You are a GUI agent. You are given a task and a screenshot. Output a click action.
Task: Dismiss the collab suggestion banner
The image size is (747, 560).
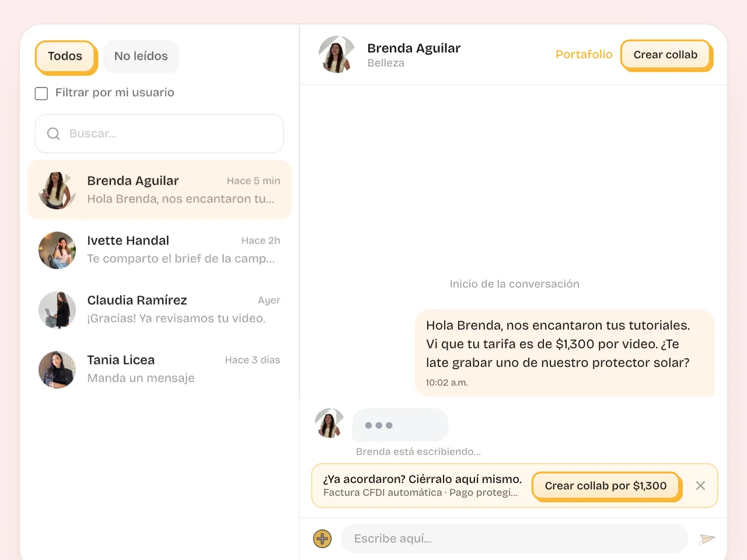click(x=700, y=485)
